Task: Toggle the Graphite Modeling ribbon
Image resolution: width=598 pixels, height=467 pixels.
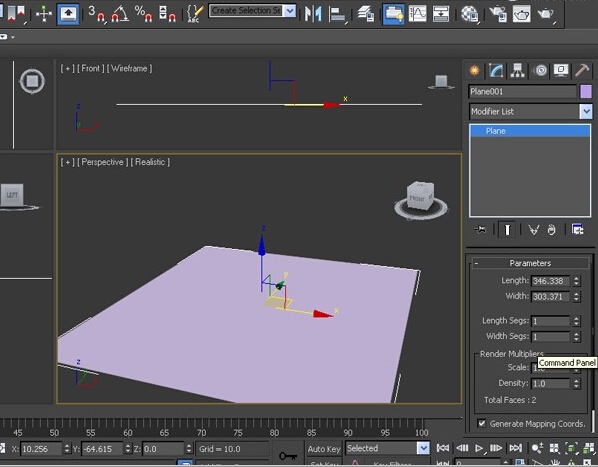Action: [393, 14]
